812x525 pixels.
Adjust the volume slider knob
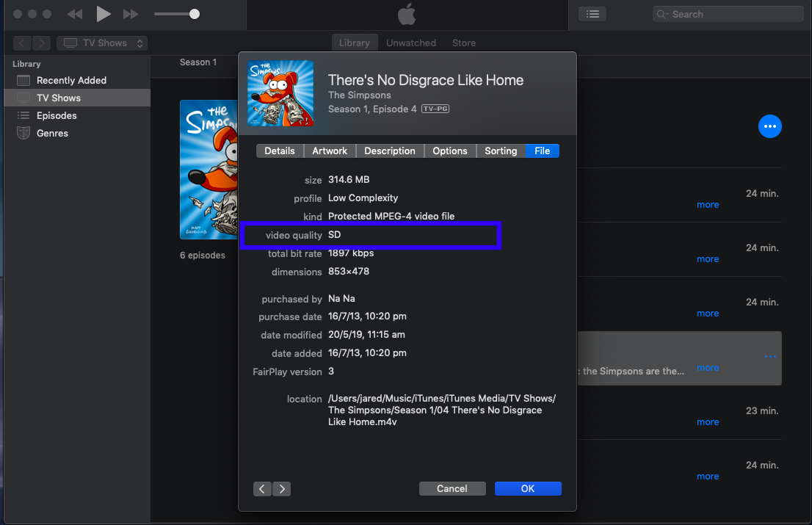coord(195,14)
